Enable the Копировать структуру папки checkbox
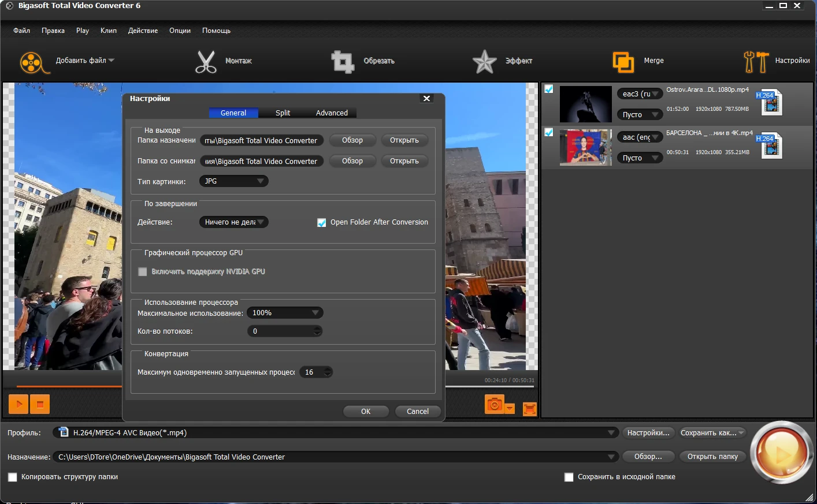Image resolution: width=817 pixels, height=504 pixels. pos(13,477)
